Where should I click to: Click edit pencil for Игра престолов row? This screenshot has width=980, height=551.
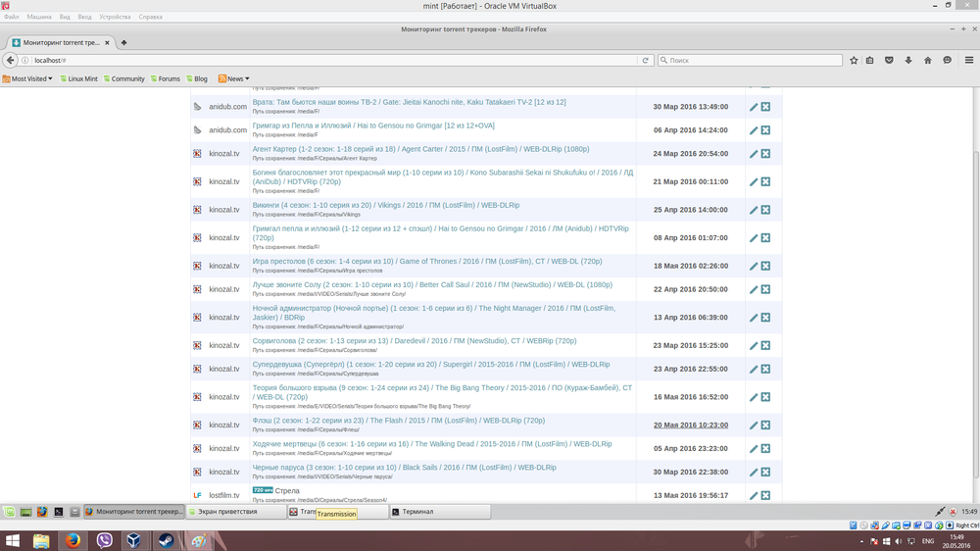(754, 266)
